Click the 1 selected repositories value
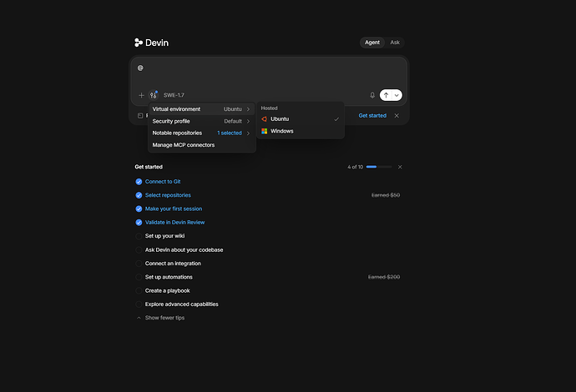The height and width of the screenshot is (392, 576). (230, 133)
